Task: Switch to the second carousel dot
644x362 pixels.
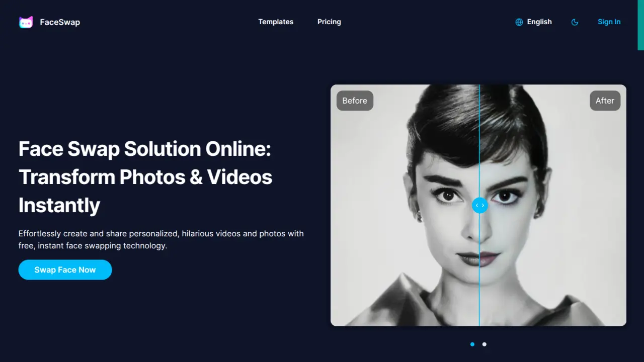Action: [485, 344]
